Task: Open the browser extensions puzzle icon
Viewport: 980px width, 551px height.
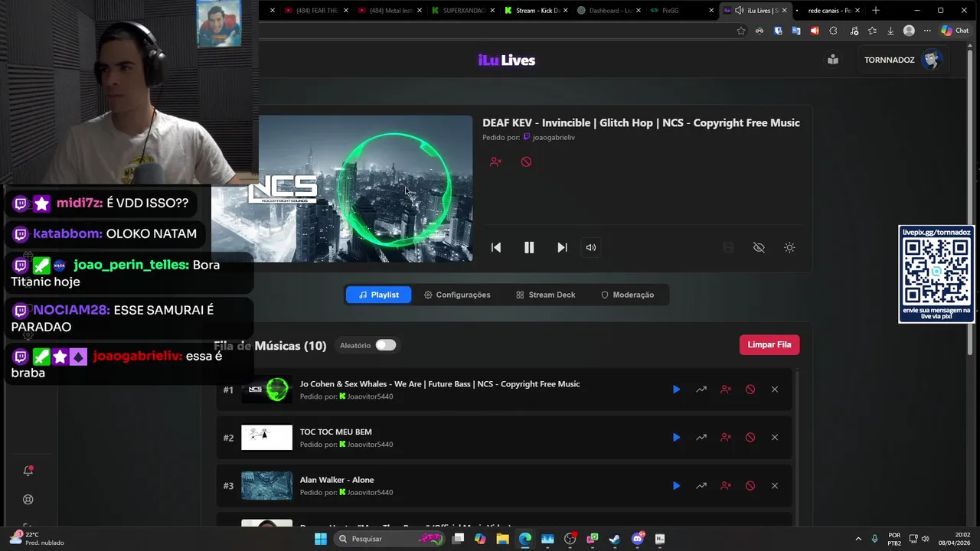Action: (833, 31)
